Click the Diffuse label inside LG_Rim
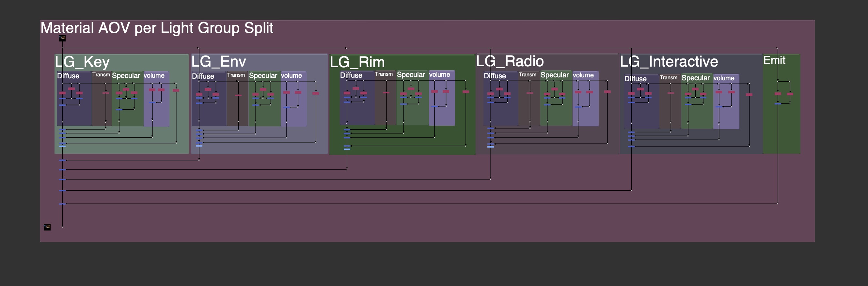 pos(351,75)
